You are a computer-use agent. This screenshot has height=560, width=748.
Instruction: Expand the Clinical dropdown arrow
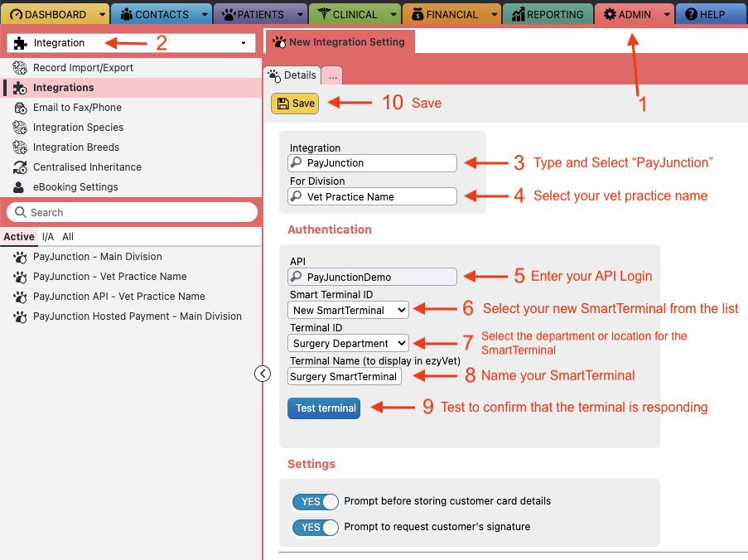click(x=393, y=15)
